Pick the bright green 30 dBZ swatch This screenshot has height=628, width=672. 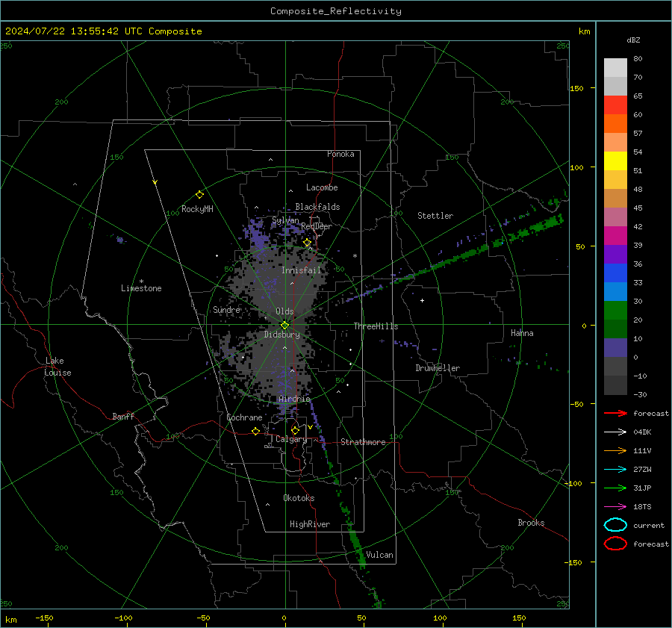click(x=615, y=311)
